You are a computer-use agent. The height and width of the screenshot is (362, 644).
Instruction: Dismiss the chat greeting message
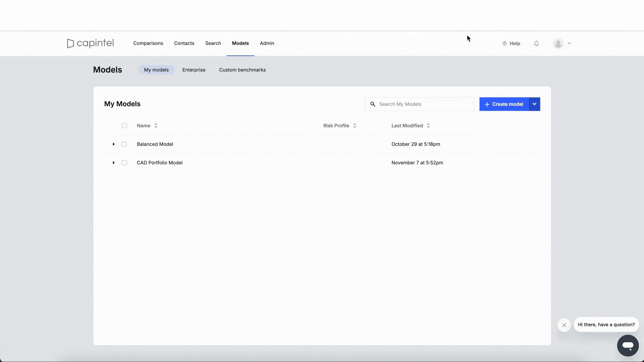[564, 325]
